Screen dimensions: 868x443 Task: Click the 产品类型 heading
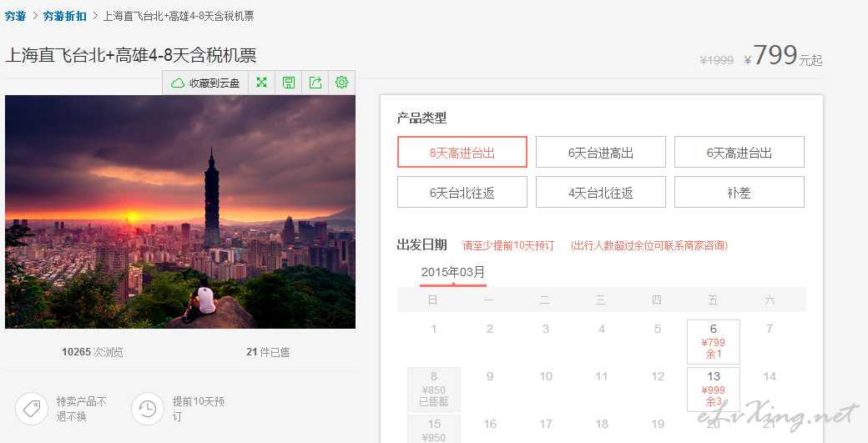[421, 118]
